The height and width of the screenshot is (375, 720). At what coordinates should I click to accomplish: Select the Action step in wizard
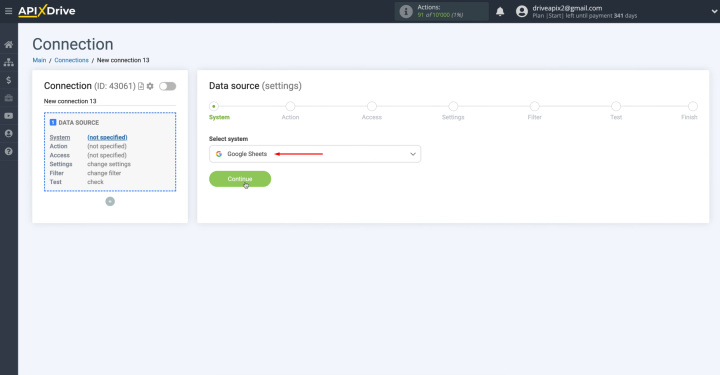click(290, 111)
